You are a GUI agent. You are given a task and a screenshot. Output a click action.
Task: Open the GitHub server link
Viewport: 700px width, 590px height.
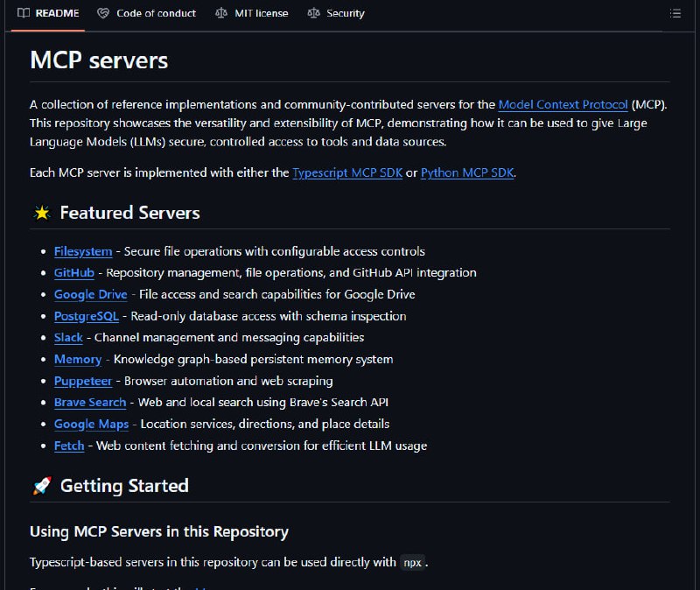(x=74, y=273)
